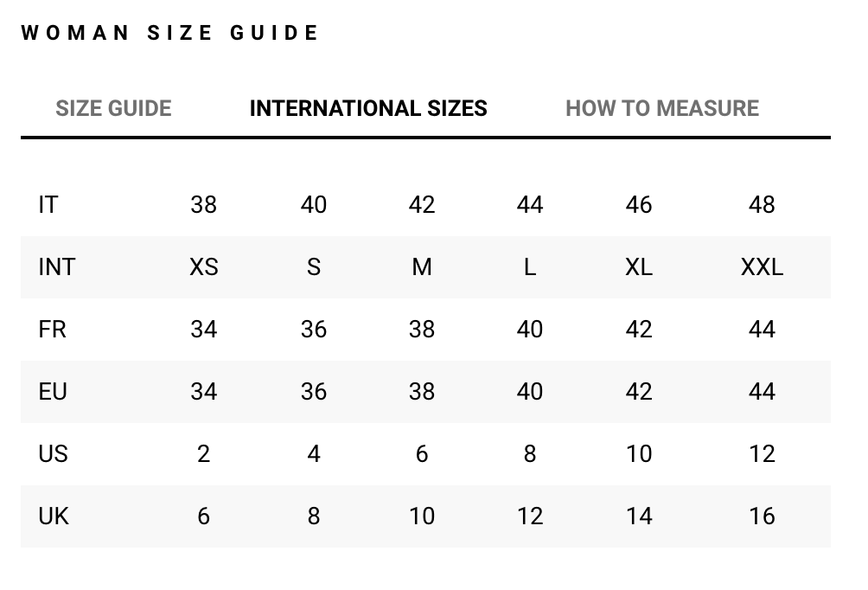868x590 pixels.
Task: Click the WOMAN SIZE GUIDE heading
Action: (170, 33)
